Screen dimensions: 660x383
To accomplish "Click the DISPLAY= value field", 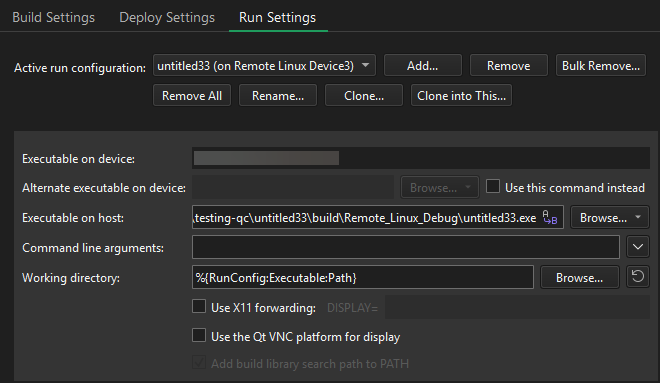I will click(517, 307).
